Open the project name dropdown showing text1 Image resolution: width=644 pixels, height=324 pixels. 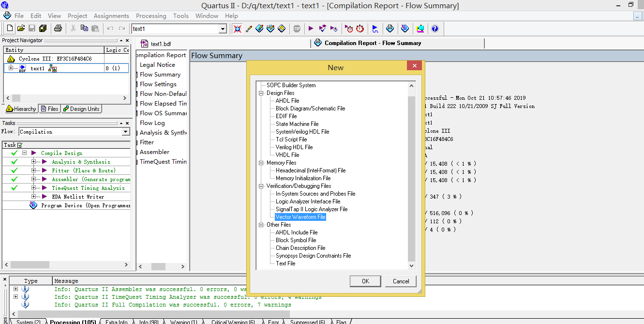(223, 29)
